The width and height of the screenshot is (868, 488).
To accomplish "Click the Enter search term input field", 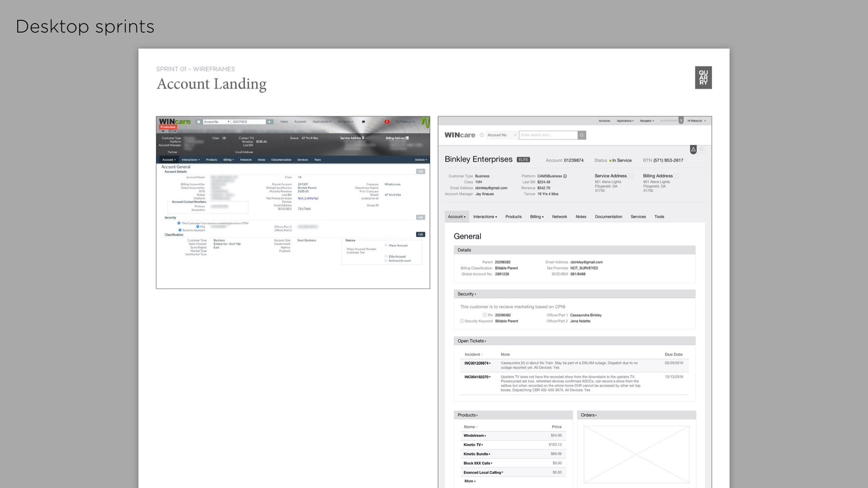I will coord(548,135).
